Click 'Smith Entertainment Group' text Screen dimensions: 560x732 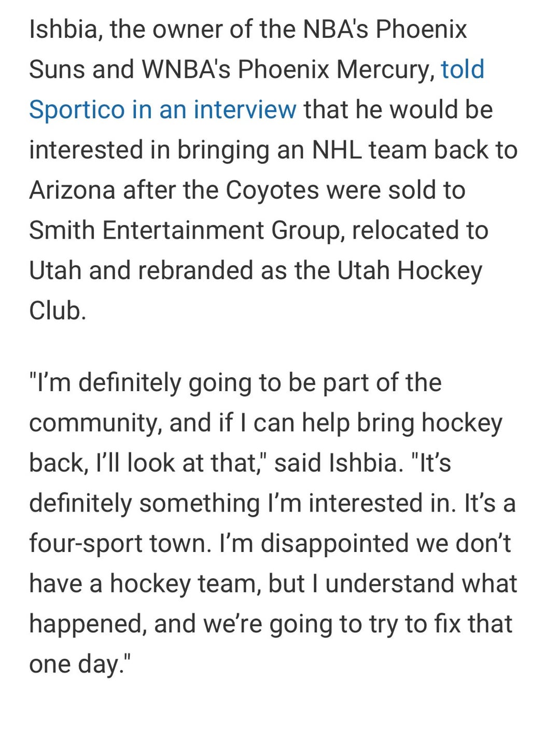187,230
